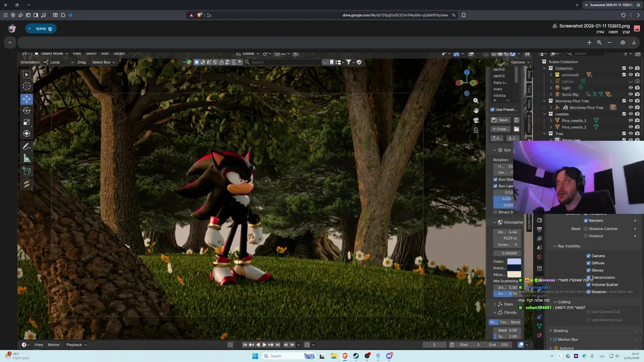
Task: Uncheck Camera ray visibility
Action: (588, 256)
